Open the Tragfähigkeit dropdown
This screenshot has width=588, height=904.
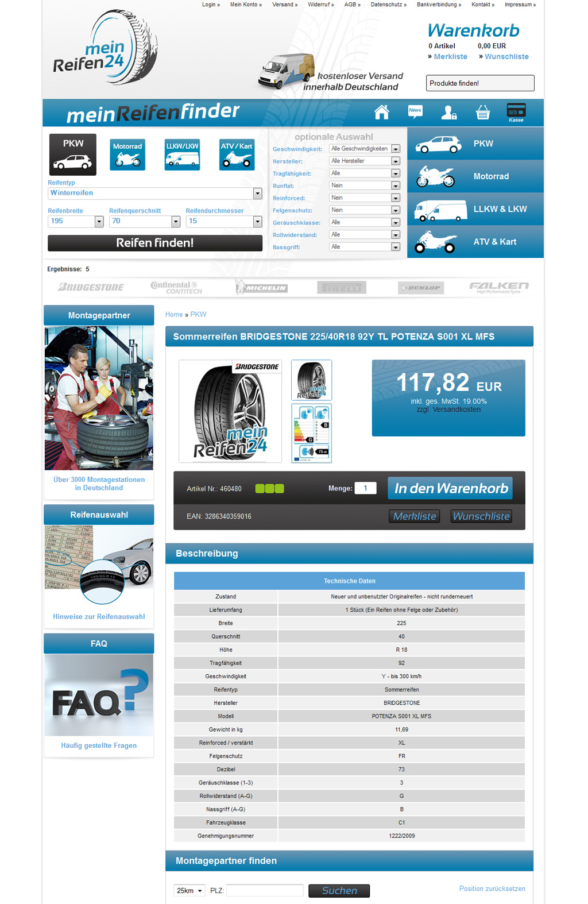[x=365, y=173]
